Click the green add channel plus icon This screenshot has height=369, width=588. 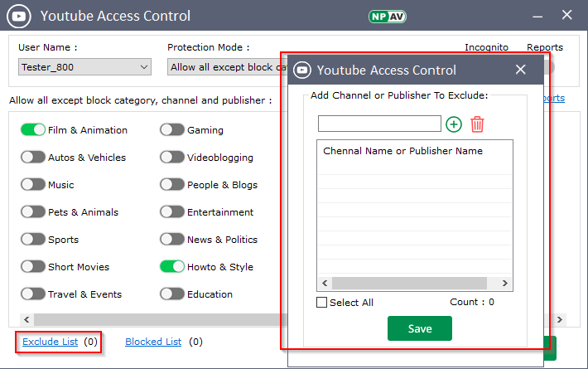[x=453, y=124]
